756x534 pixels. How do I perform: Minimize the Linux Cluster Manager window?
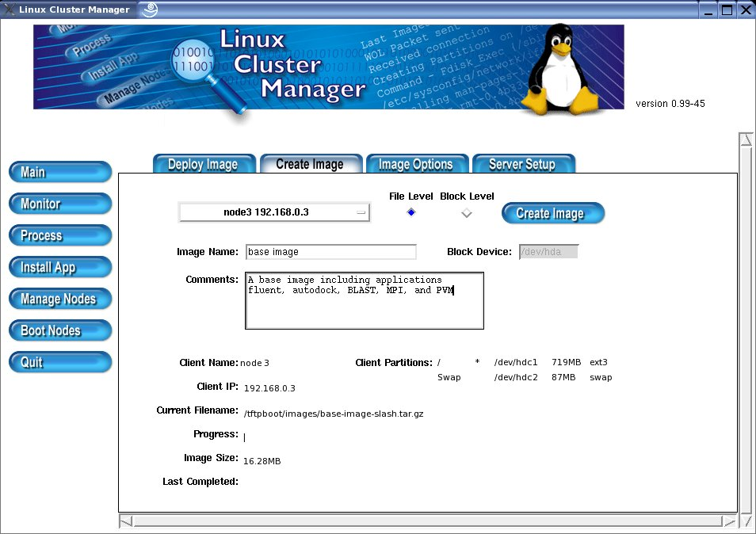[x=708, y=10]
